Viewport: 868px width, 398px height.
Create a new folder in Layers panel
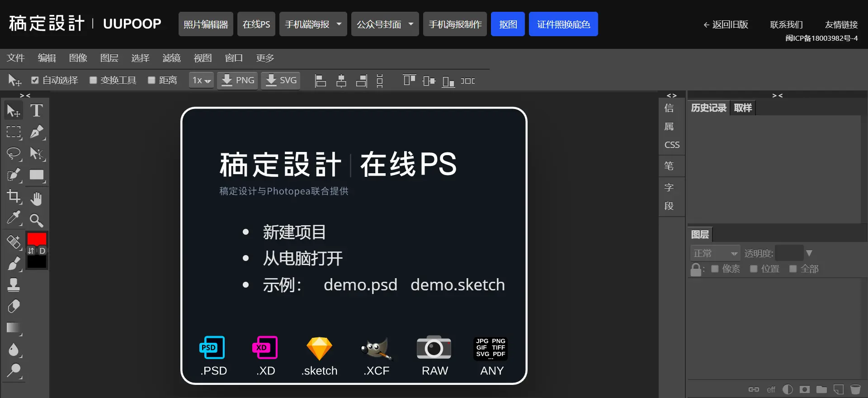(x=821, y=389)
